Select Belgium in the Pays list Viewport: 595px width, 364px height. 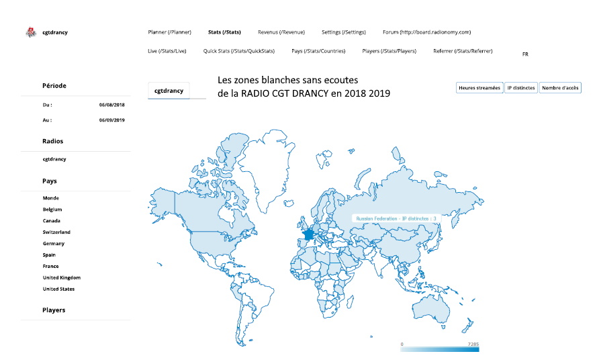[52, 209]
